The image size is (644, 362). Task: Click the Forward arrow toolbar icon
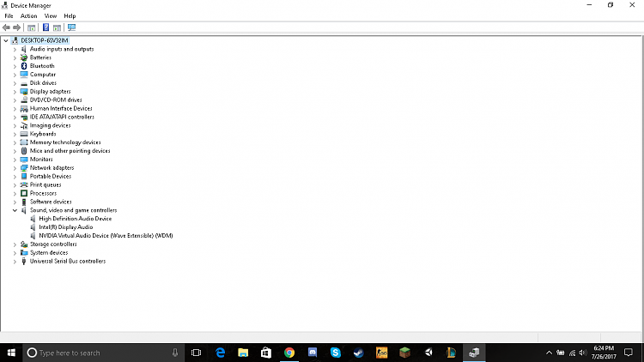click(17, 27)
